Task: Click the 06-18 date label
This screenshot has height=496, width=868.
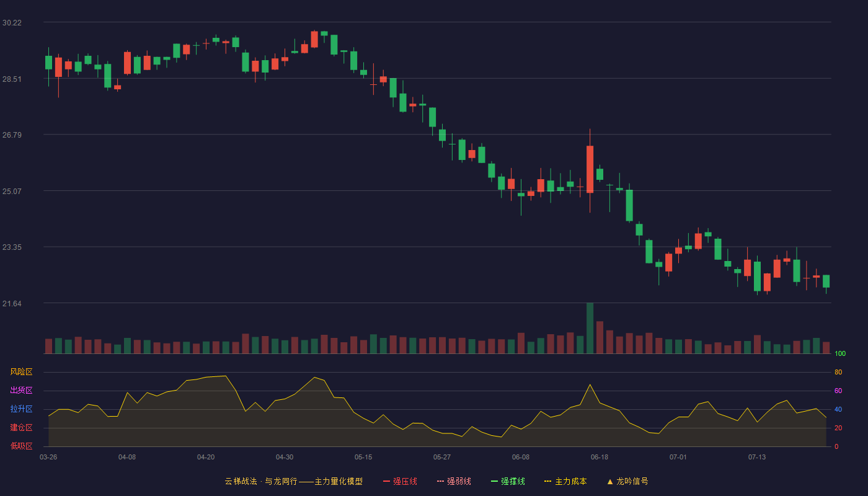Action: [x=600, y=457]
